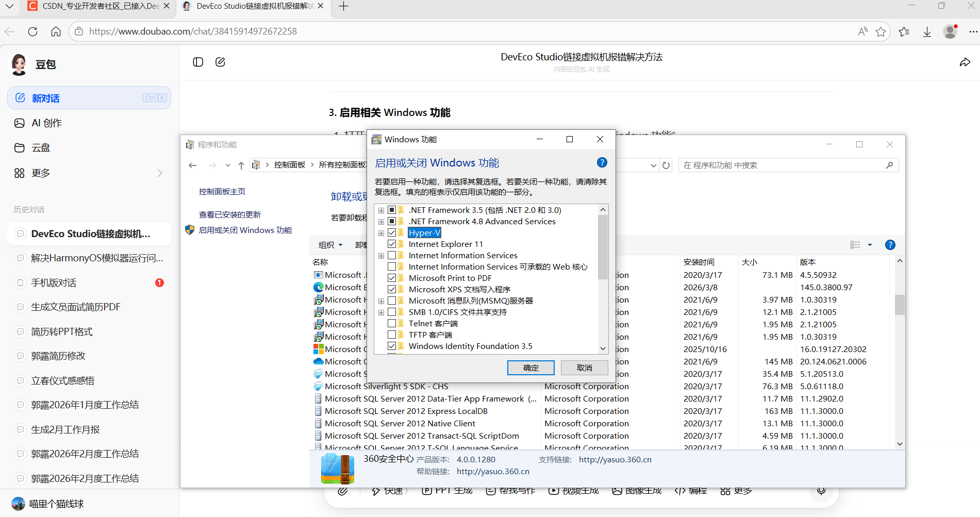Click the browser profile avatar
Screen dimensions: 980x517
coord(950,31)
